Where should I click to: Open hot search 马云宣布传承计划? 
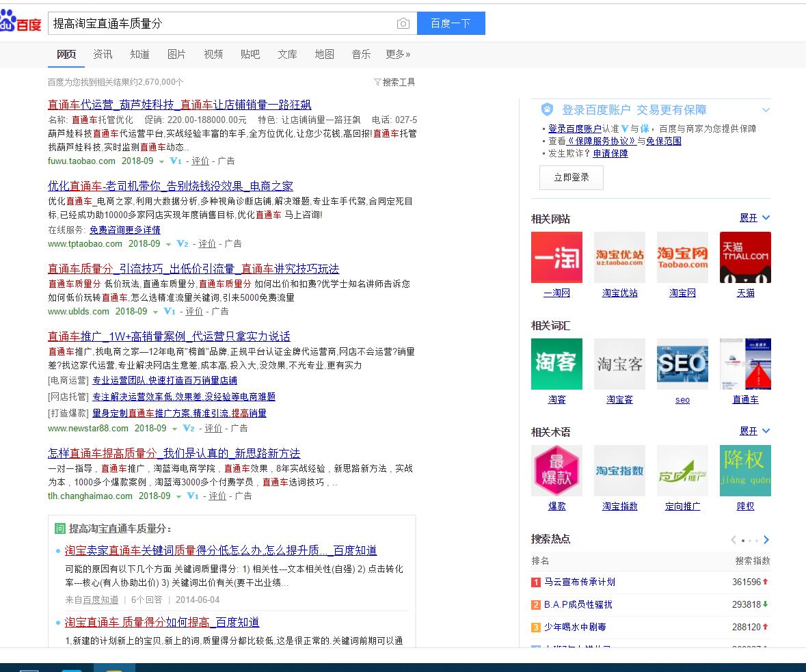click(x=580, y=582)
